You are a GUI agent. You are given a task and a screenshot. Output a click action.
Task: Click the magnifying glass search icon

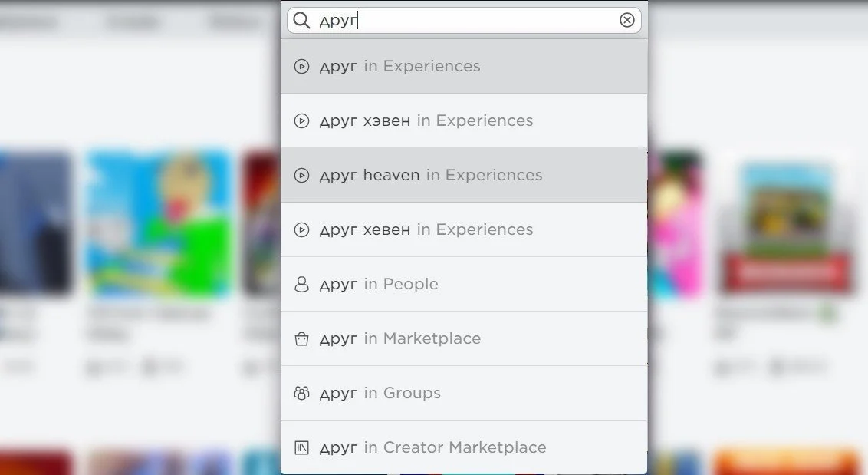(x=301, y=21)
